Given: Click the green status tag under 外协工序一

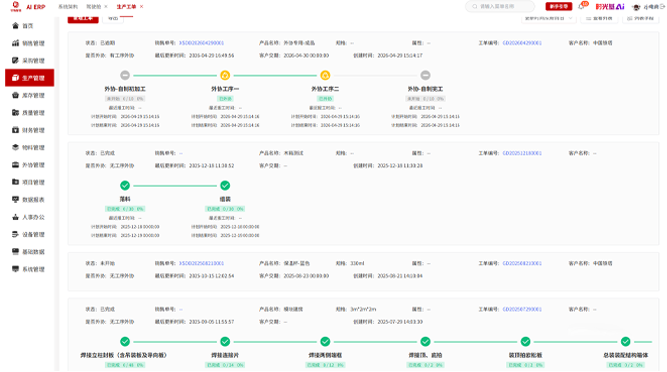Looking at the screenshot, I should [225, 99].
